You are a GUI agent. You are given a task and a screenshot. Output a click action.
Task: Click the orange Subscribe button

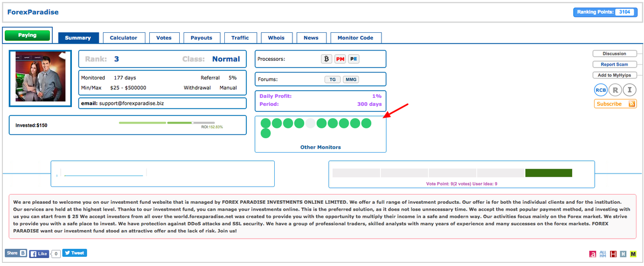pyautogui.click(x=616, y=104)
